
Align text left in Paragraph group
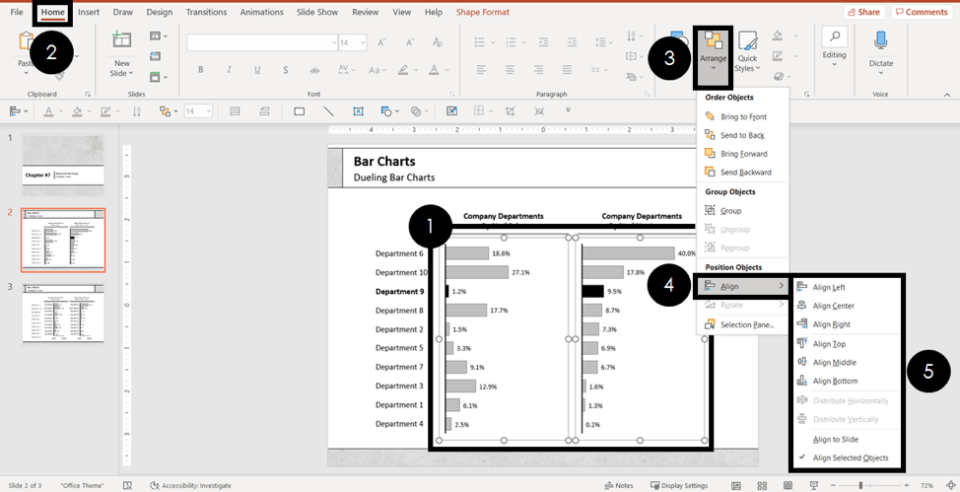481,70
